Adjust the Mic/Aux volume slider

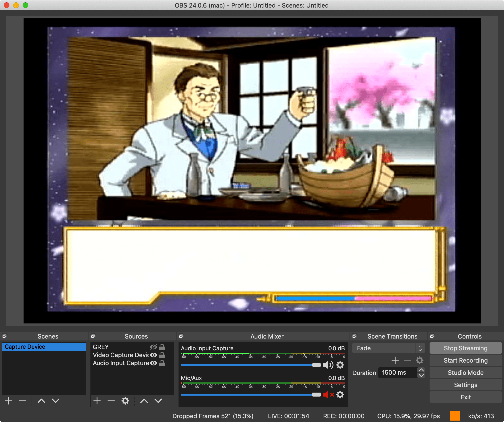(316, 395)
